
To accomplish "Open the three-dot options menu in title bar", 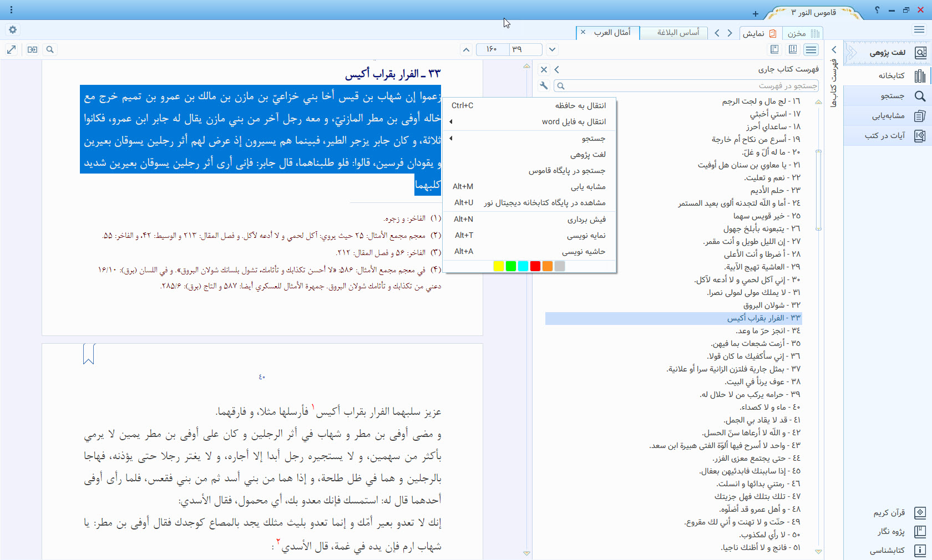I will pos(11,10).
